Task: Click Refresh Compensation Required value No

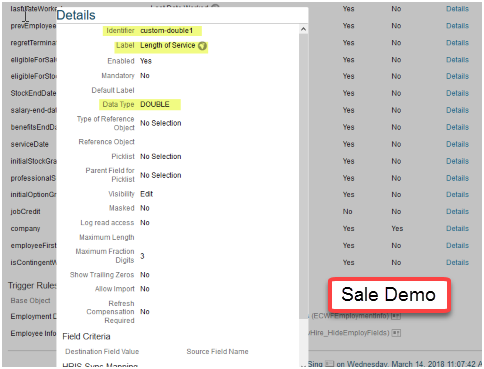Action: [145, 312]
